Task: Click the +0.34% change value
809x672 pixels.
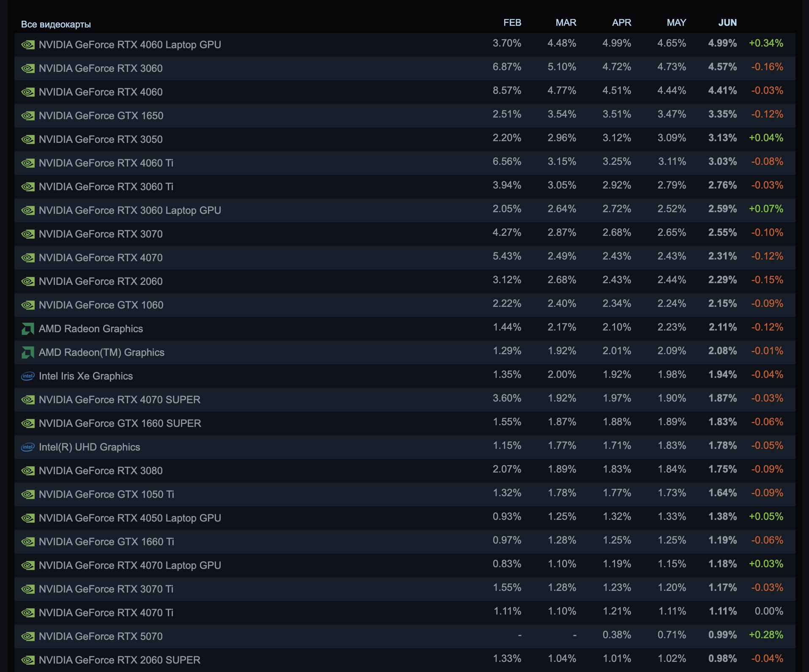Action: coord(765,43)
